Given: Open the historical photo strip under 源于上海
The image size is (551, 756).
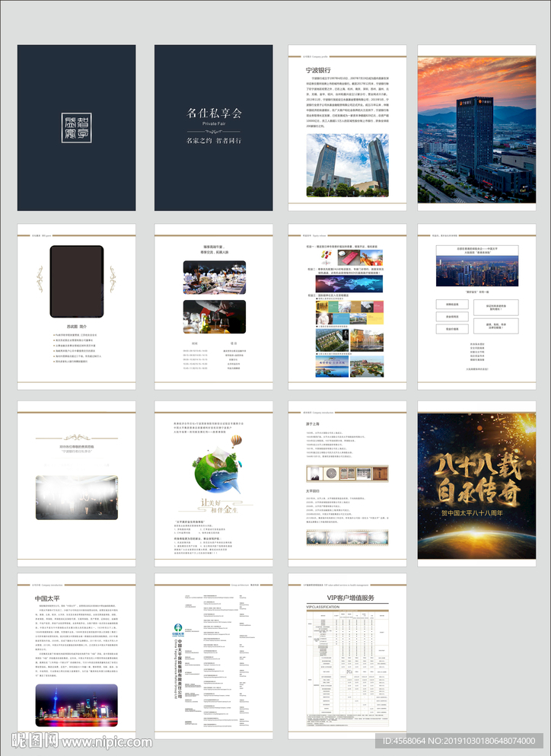Looking at the screenshot, I should 347,474.
